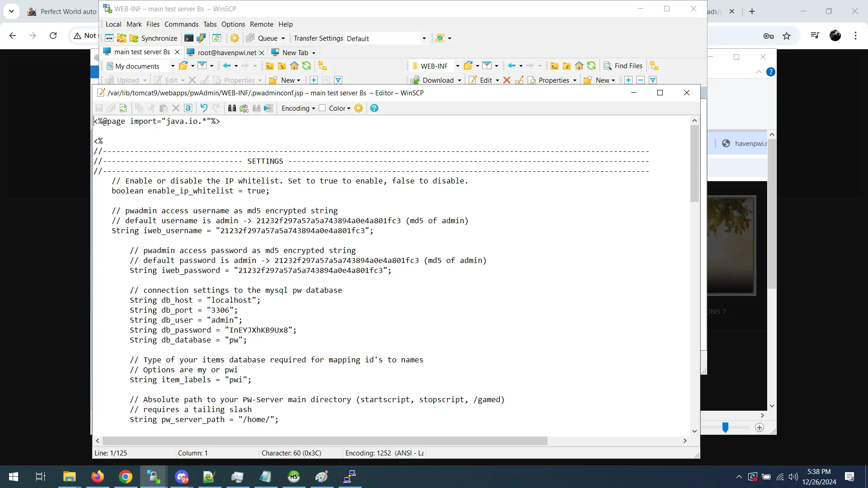Image resolution: width=868 pixels, height=488 pixels.
Task: Click the Undo icon in editor toolbar
Action: pyautogui.click(x=204, y=108)
